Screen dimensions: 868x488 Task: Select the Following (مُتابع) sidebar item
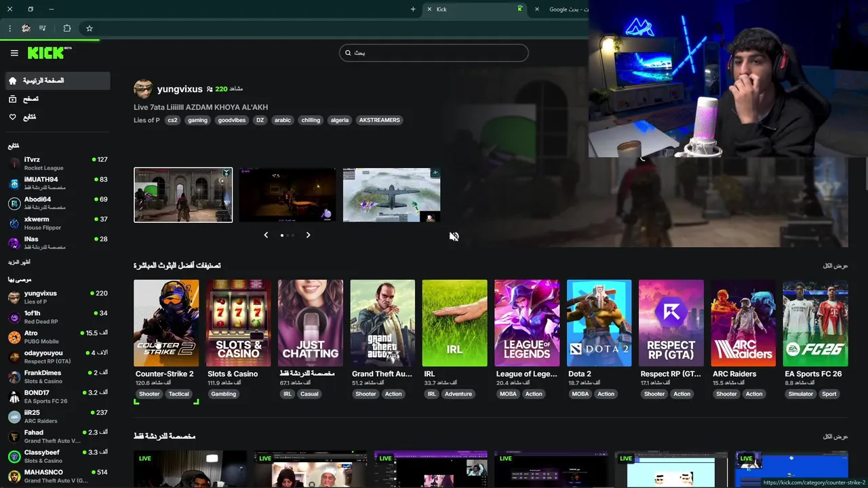coord(58,117)
